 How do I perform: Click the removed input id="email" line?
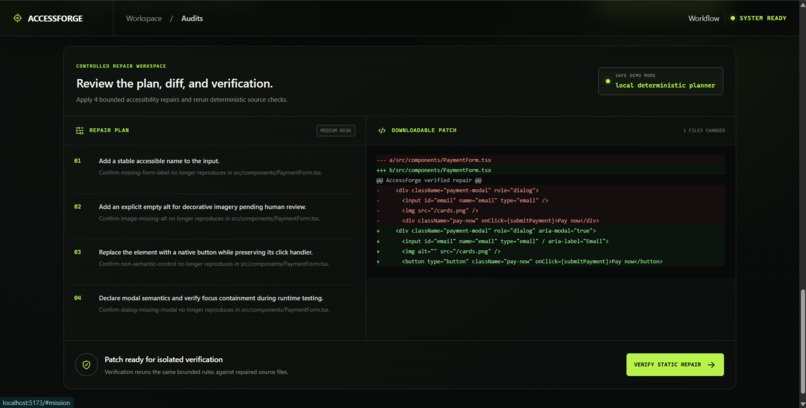[x=551, y=200]
